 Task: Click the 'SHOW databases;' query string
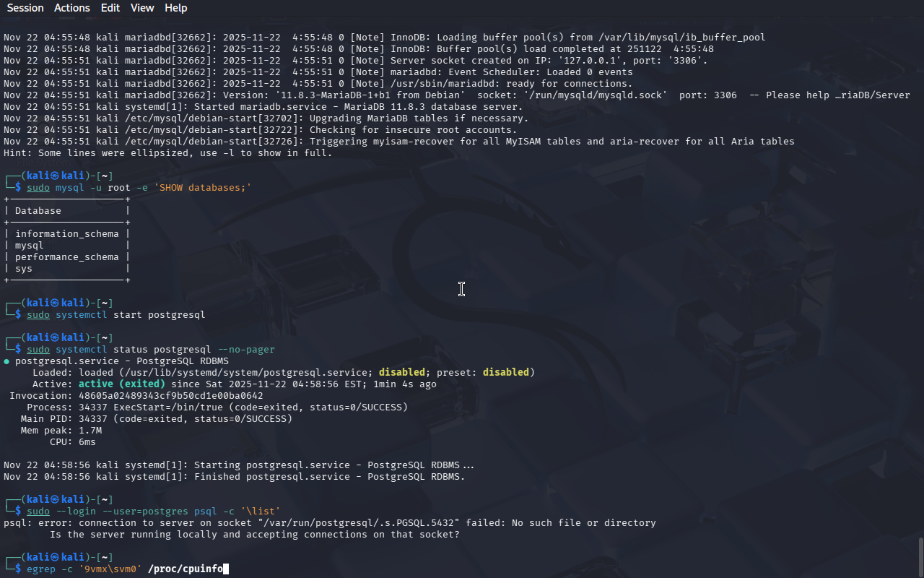(x=208, y=188)
